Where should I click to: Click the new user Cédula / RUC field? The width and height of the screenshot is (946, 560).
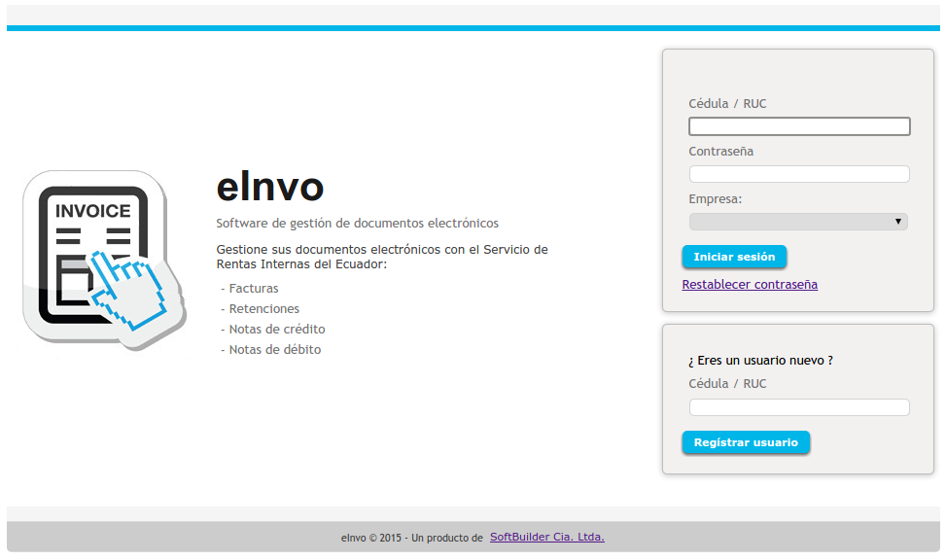click(x=799, y=407)
